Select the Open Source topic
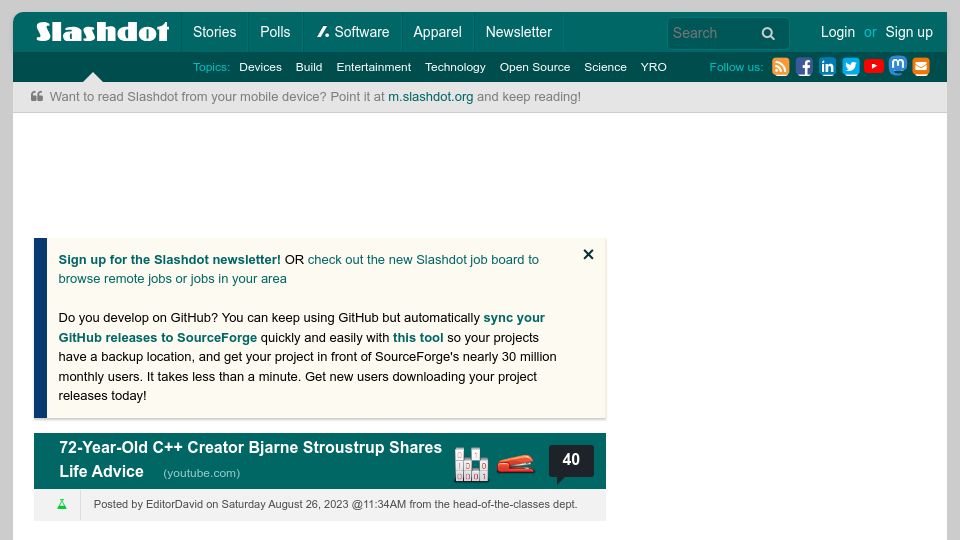 coord(534,67)
